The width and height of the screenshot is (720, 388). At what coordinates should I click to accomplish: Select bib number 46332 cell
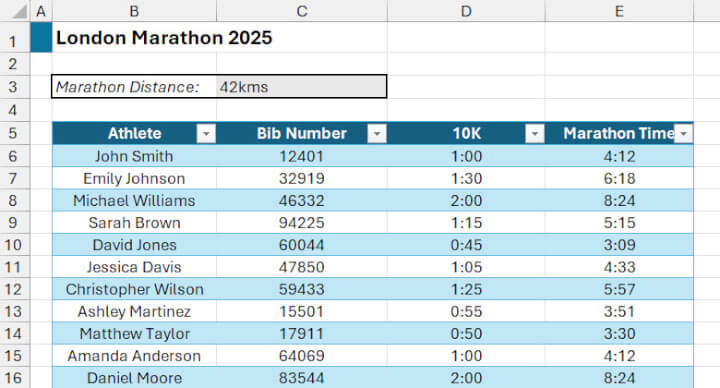pos(302,200)
